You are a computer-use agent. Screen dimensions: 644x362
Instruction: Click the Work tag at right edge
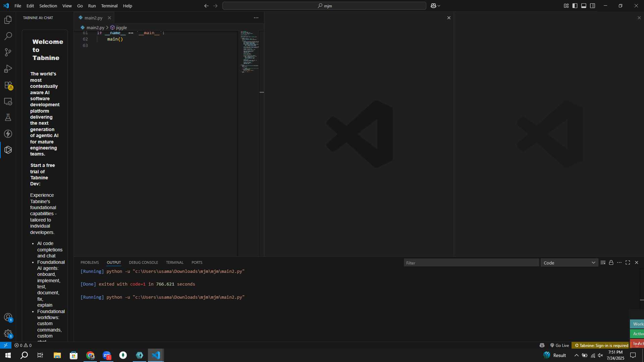point(637,324)
